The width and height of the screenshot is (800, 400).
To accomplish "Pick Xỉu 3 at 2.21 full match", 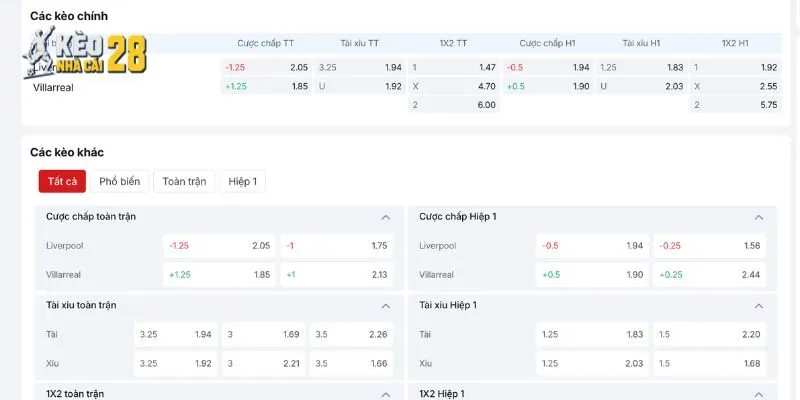I will (x=263, y=363).
